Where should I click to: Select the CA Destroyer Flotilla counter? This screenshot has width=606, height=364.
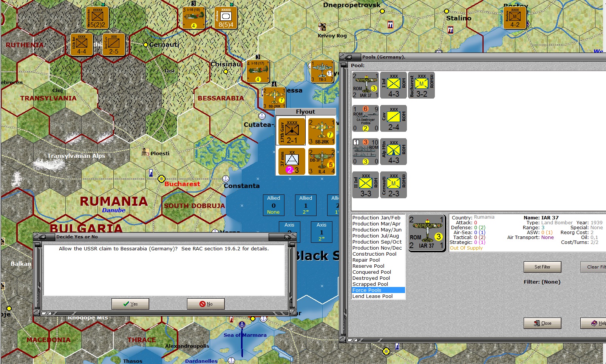365,119
